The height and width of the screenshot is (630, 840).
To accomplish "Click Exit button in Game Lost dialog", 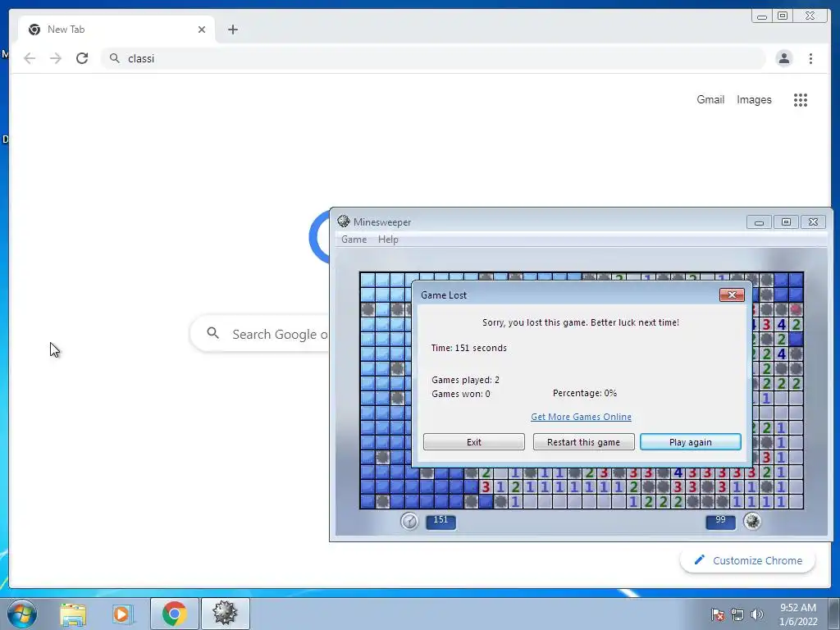I will pos(473,442).
